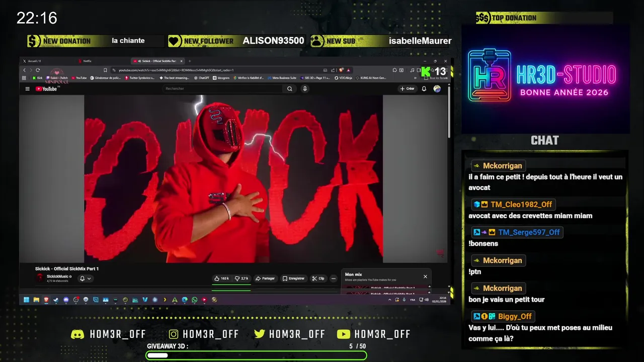644x362 pixels.
Task: Open Steam from taskbar
Action: (56, 300)
